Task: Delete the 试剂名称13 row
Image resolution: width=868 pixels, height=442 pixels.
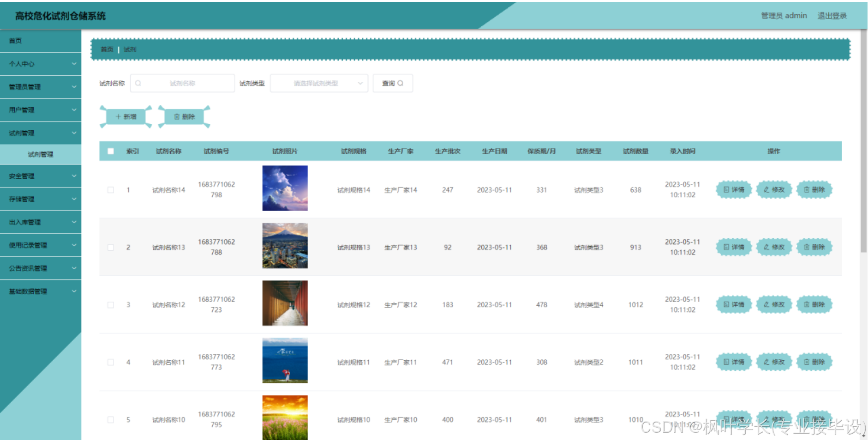Action: [x=814, y=247]
